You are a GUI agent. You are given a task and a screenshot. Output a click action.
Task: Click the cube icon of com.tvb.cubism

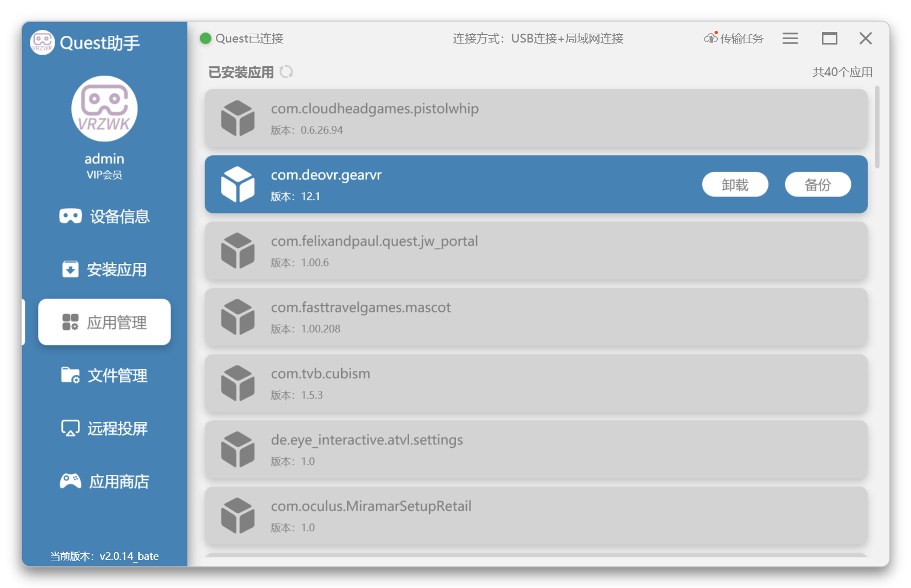click(238, 383)
